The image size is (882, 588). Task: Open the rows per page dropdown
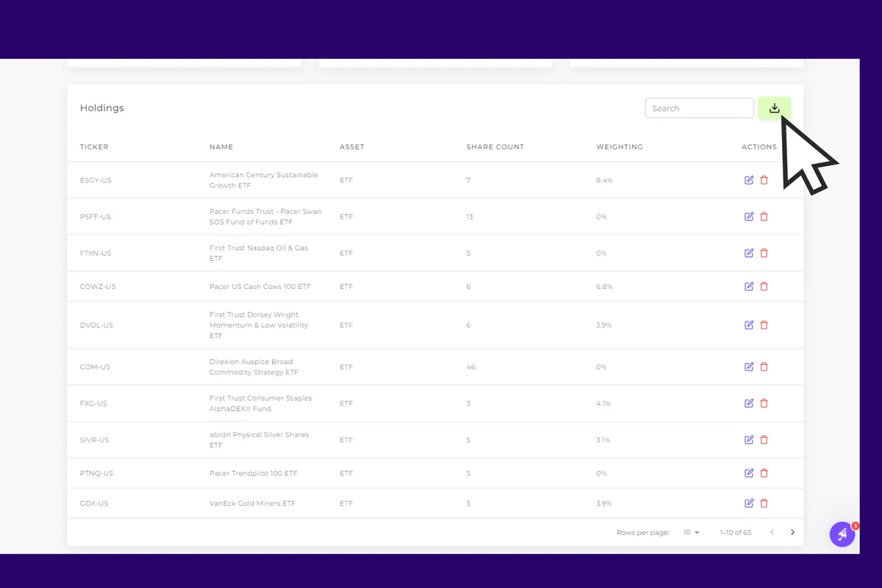(691, 532)
